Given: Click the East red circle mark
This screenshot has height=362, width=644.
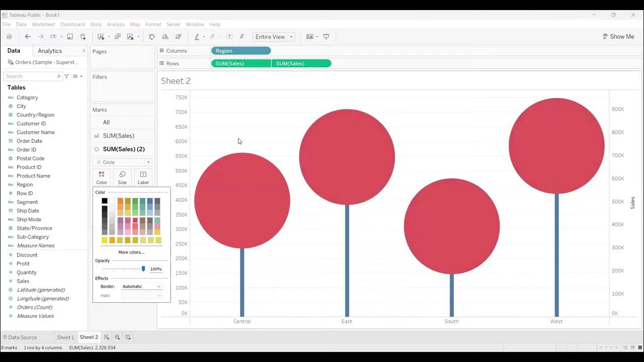Looking at the screenshot, I should click(347, 157).
